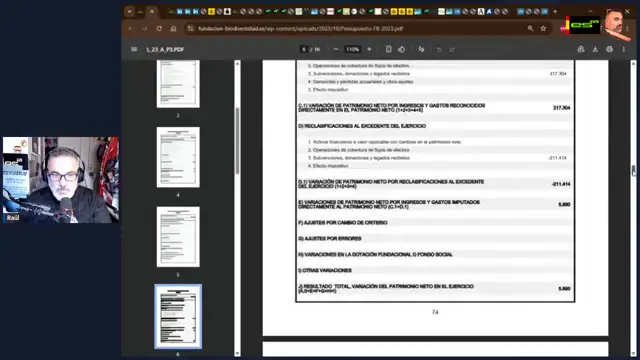This screenshot has height=360, width=640.
Task: Go forward in browser history
Action: click(x=144, y=29)
